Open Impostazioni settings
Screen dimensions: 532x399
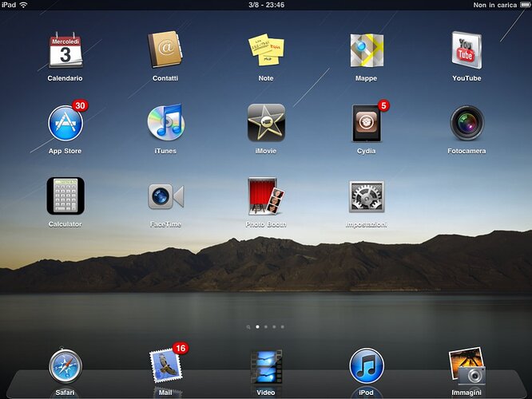367,196
